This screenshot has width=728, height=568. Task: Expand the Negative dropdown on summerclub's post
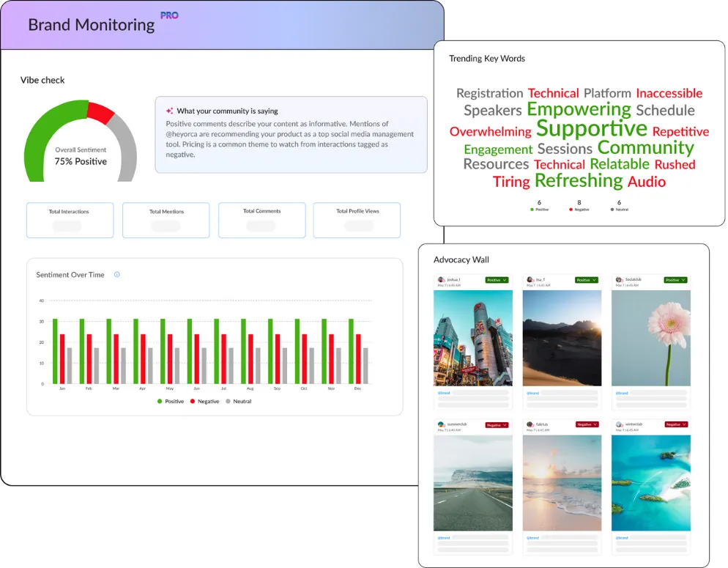pos(497,425)
